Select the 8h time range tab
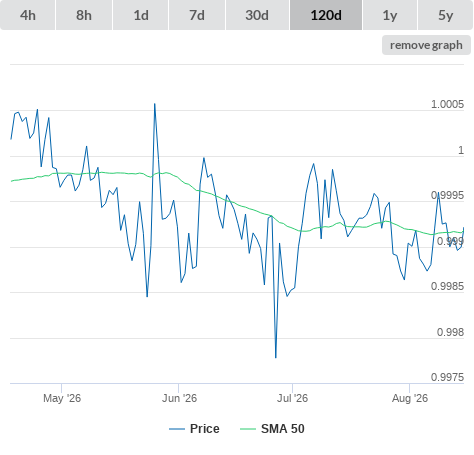The image size is (474, 455). (84, 15)
